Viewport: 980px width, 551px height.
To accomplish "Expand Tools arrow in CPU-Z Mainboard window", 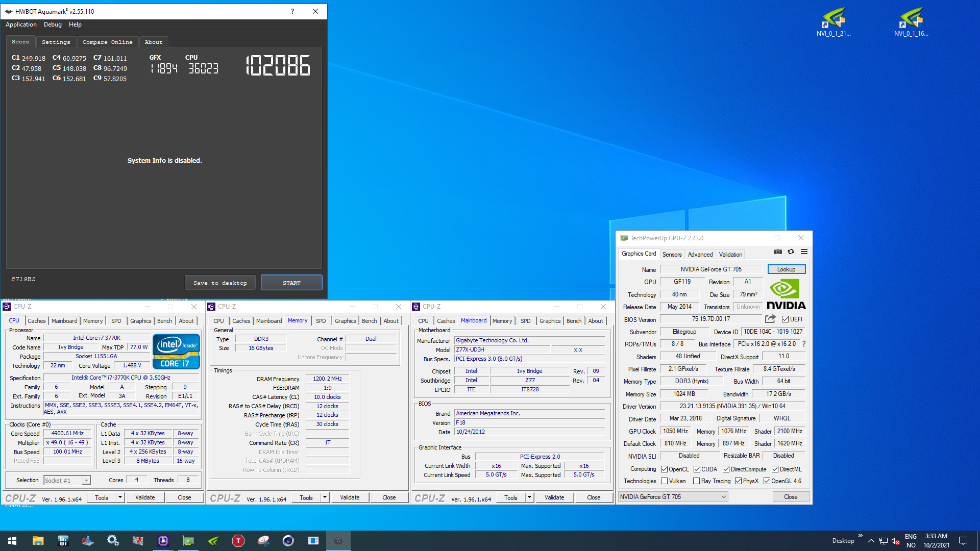I will pyautogui.click(x=529, y=497).
